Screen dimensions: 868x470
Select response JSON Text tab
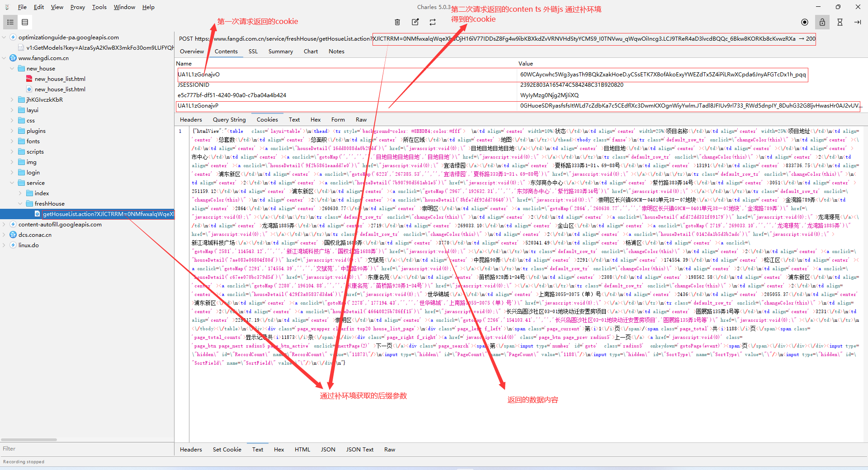(x=360, y=449)
